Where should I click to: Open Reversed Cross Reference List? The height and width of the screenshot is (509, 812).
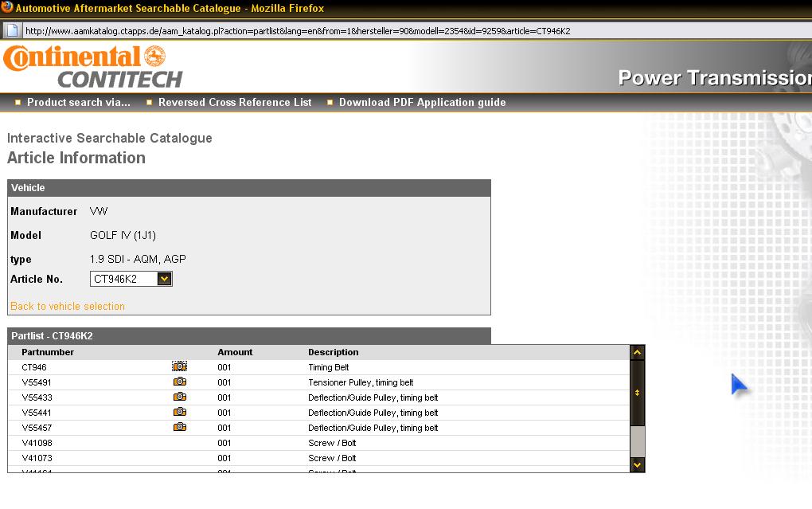[235, 102]
